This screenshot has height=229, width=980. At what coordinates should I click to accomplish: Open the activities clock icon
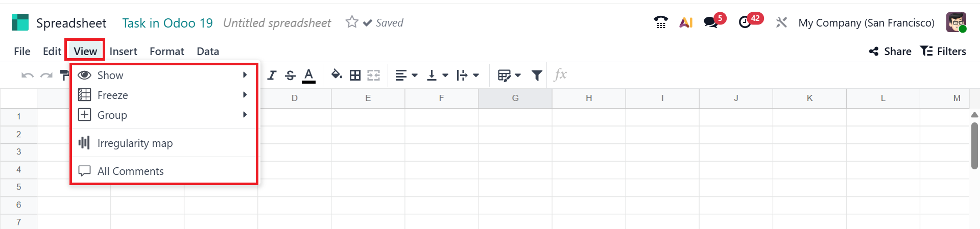pyautogui.click(x=745, y=22)
